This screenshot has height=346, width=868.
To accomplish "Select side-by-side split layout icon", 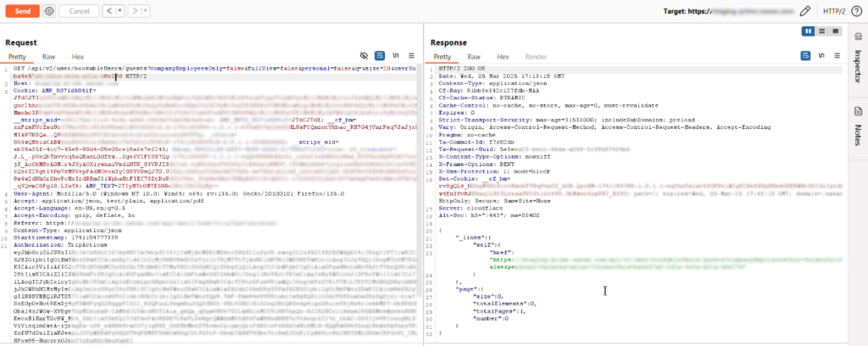I will click(x=809, y=31).
